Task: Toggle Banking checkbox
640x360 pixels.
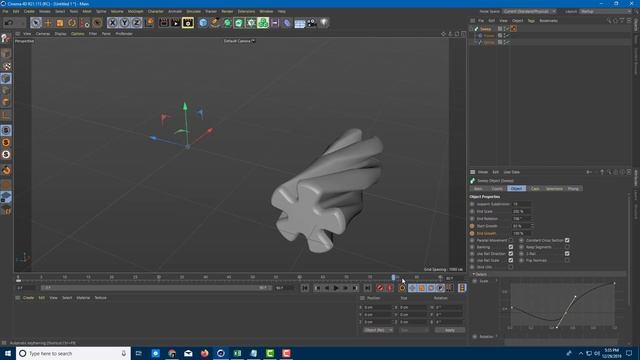Action: (511, 247)
